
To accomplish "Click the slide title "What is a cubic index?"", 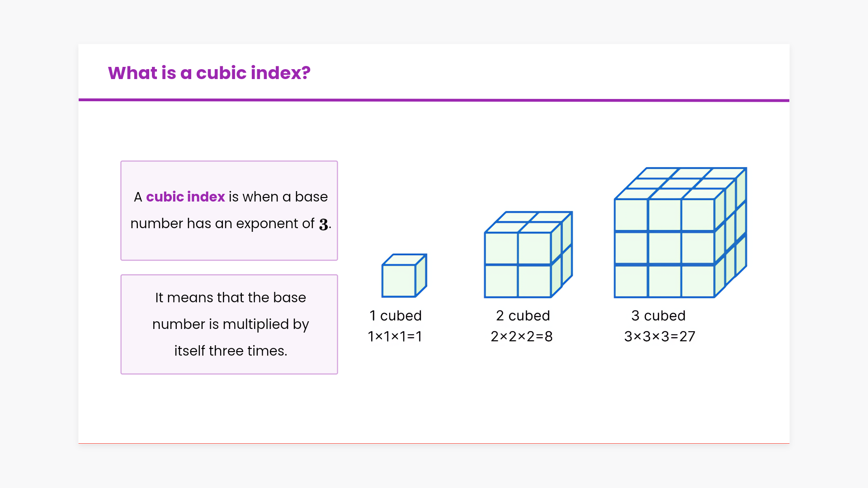I will point(209,73).
